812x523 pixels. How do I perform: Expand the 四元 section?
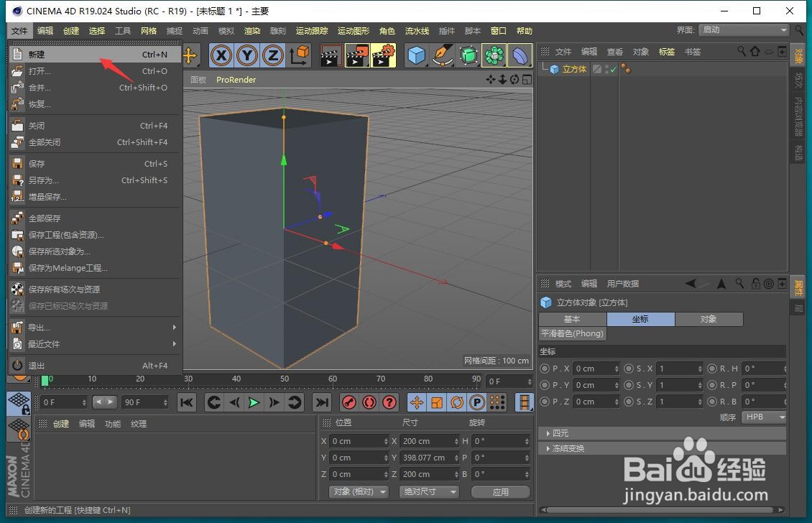coord(663,433)
